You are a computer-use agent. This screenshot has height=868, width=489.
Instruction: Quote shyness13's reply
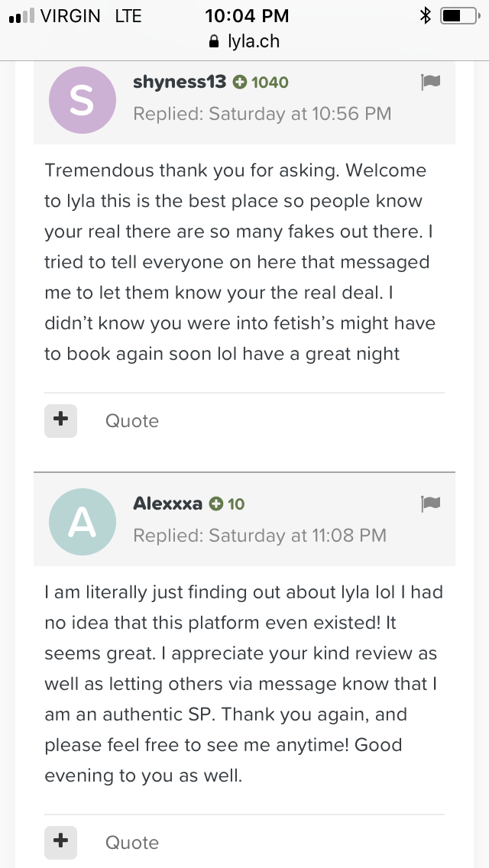point(132,421)
